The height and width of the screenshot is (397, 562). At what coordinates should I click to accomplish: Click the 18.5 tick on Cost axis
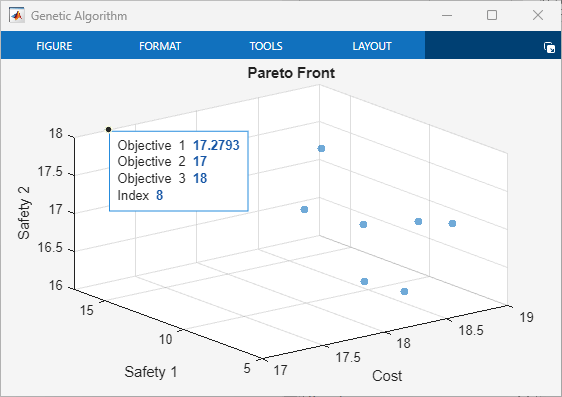471,330
